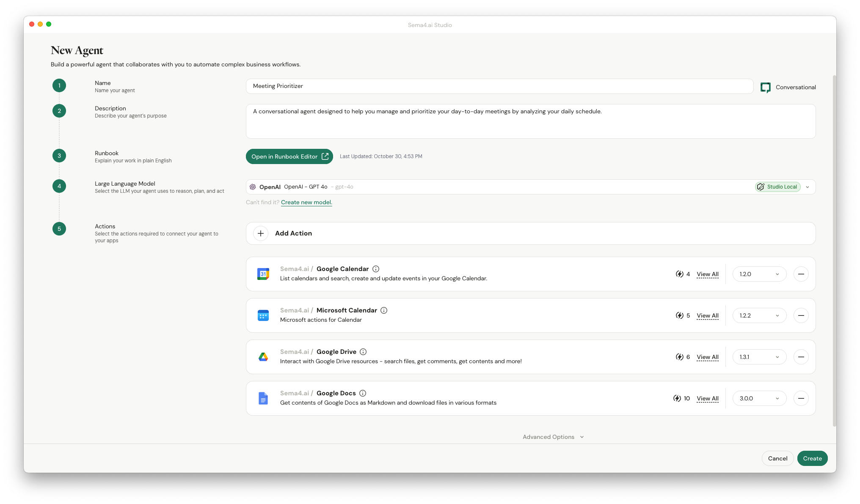
Task: Click View All for Google Drive actions
Action: (707, 357)
